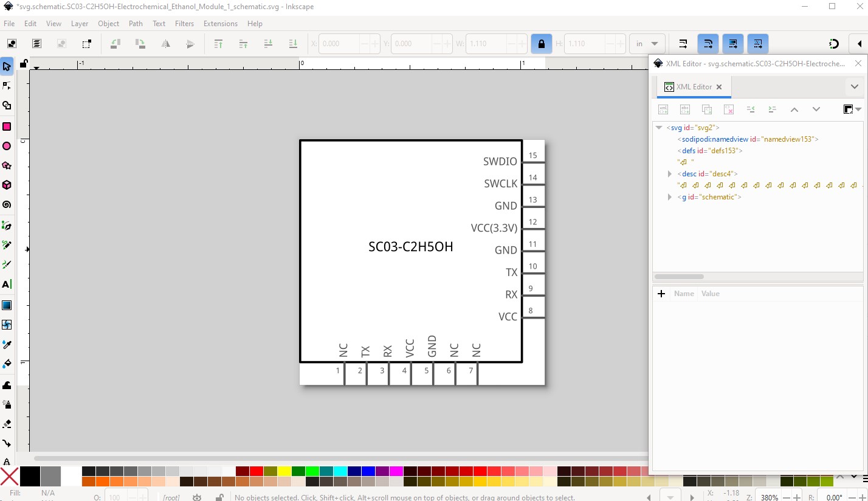
Task: Toggle the width/height ratio lock
Action: pos(540,44)
